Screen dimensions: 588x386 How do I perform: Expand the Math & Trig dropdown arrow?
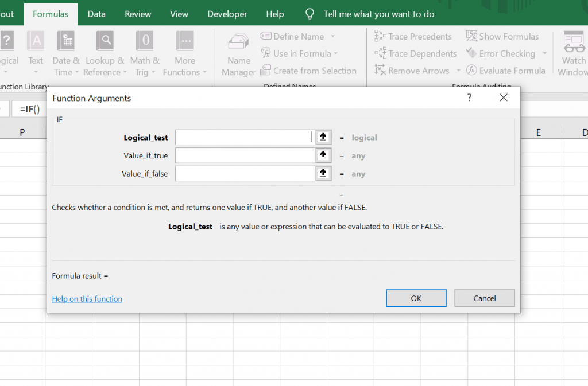coord(153,72)
